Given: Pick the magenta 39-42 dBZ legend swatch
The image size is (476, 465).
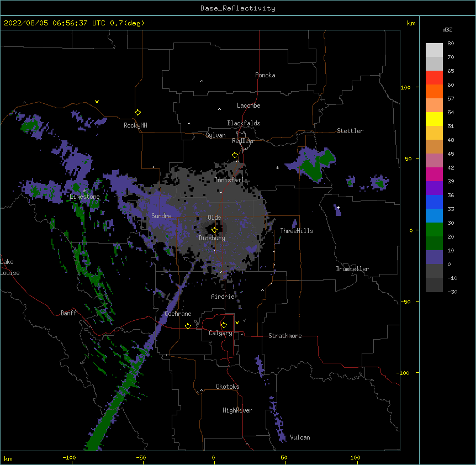Looking at the screenshot, I should tap(434, 174).
